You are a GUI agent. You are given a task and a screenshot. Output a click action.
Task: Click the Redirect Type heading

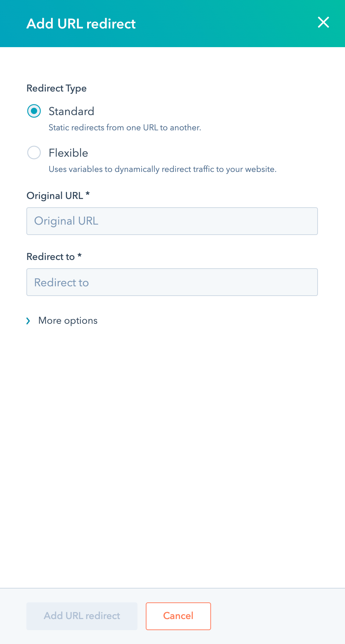[57, 88]
